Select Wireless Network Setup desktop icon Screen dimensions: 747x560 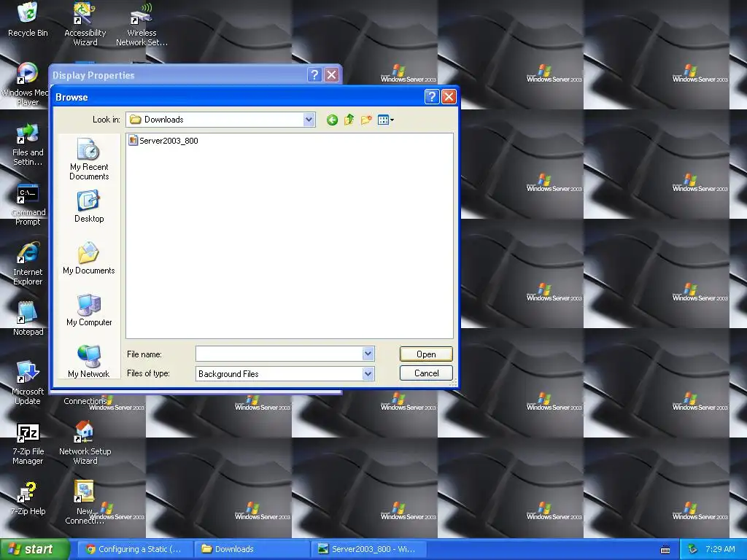pos(142,25)
